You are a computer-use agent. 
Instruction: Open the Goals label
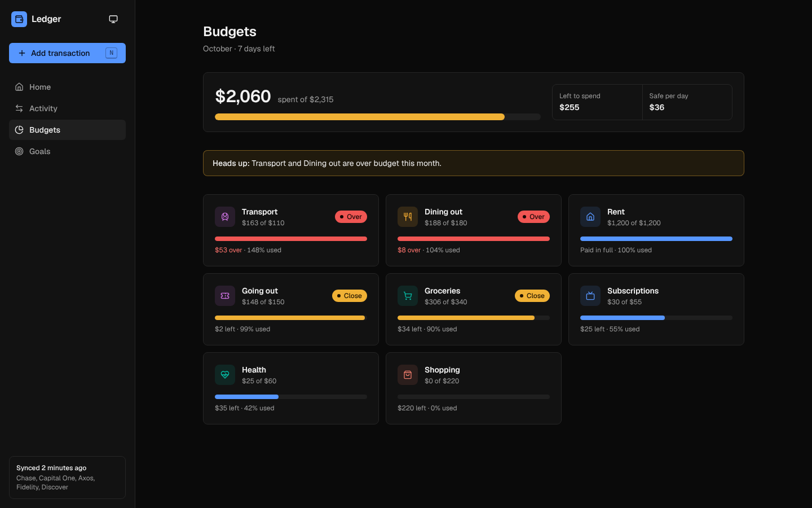40,151
